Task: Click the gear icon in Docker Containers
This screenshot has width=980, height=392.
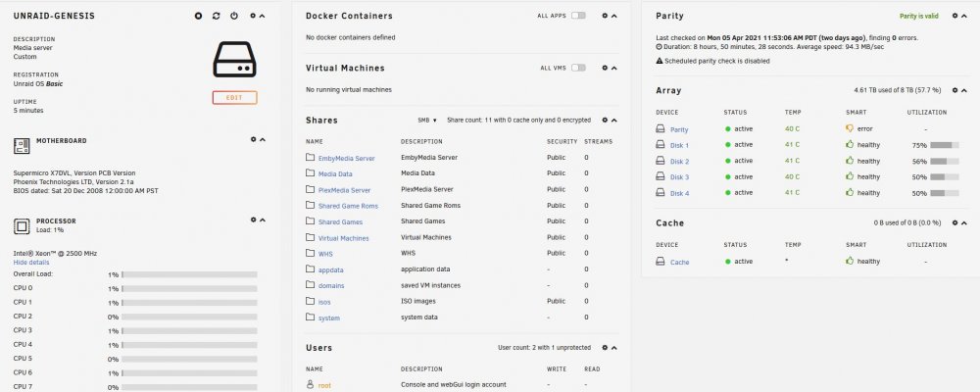Action: coord(605,16)
